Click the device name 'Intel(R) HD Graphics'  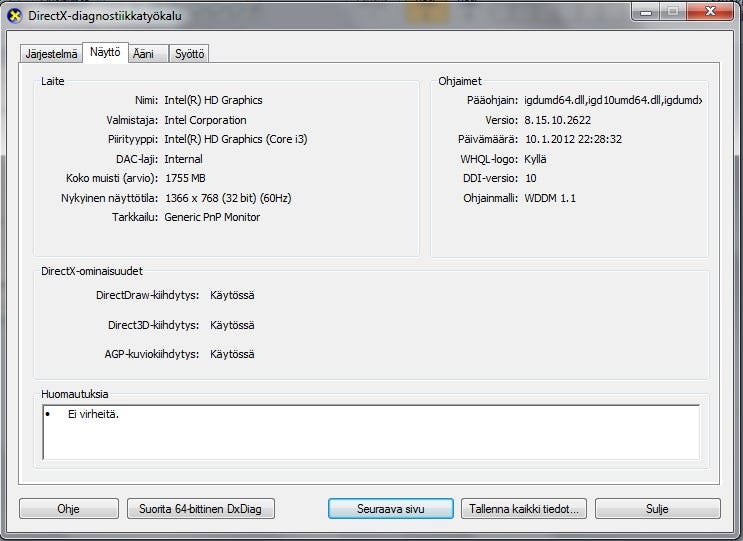tap(213, 100)
